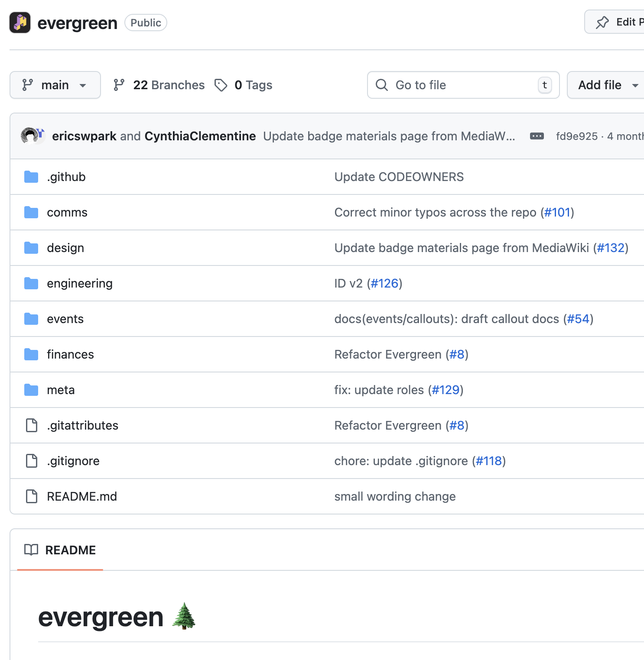Open pull request #132
The width and height of the screenshot is (644, 660).
[x=611, y=248]
